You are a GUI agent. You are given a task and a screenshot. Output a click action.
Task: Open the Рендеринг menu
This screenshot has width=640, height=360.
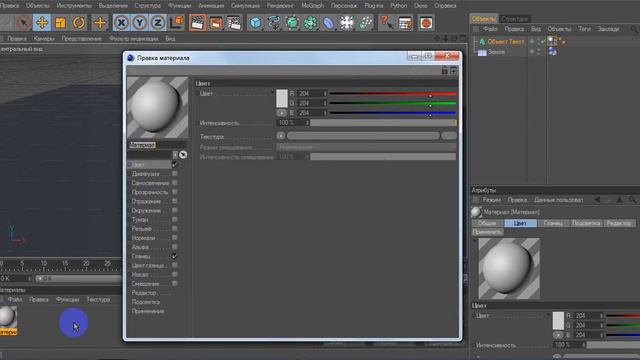(280, 6)
